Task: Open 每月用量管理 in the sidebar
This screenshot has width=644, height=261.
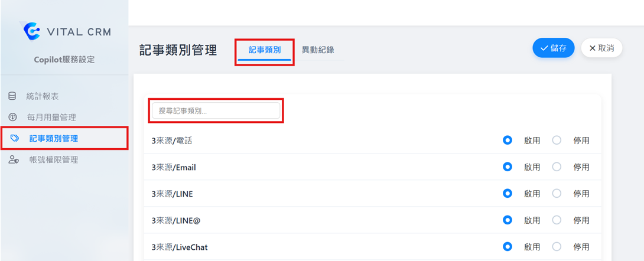Action: click(x=51, y=118)
